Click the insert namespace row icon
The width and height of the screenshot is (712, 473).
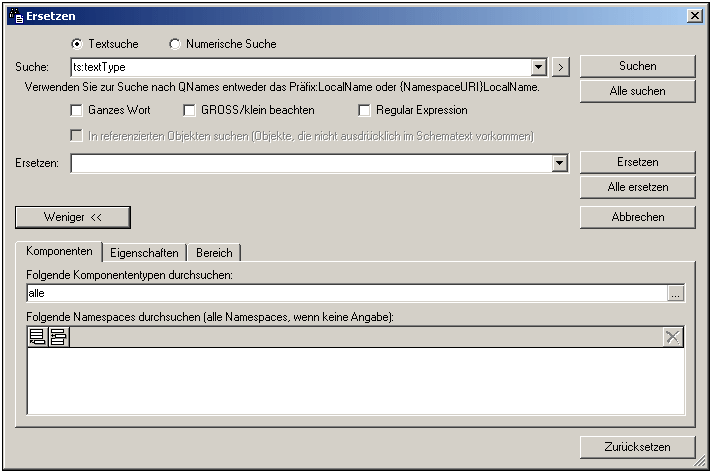58,337
